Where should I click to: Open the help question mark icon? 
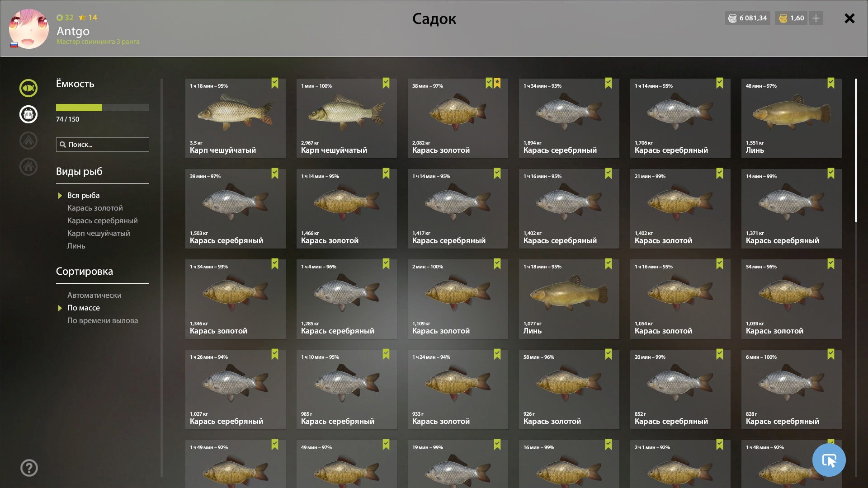(29, 468)
